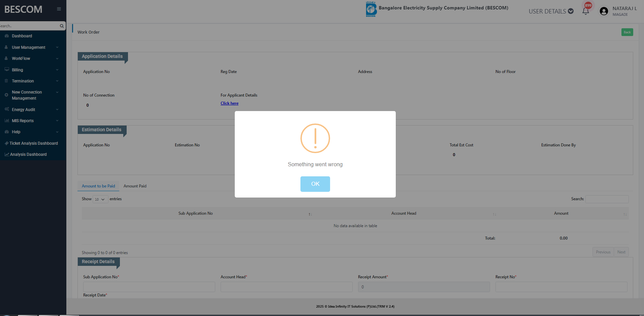This screenshot has width=644, height=316.
Task: Sort by Account Head column arrows
Action: [494, 214]
